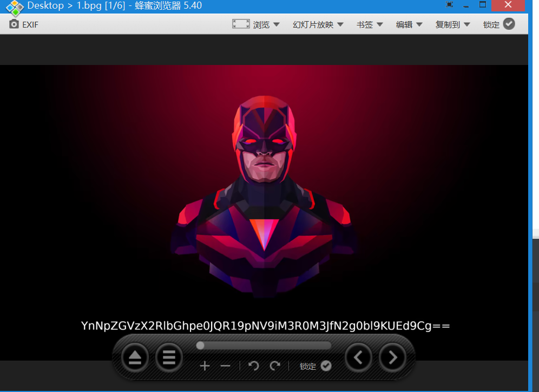Open the 复制到 menu

(x=452, y=24)
